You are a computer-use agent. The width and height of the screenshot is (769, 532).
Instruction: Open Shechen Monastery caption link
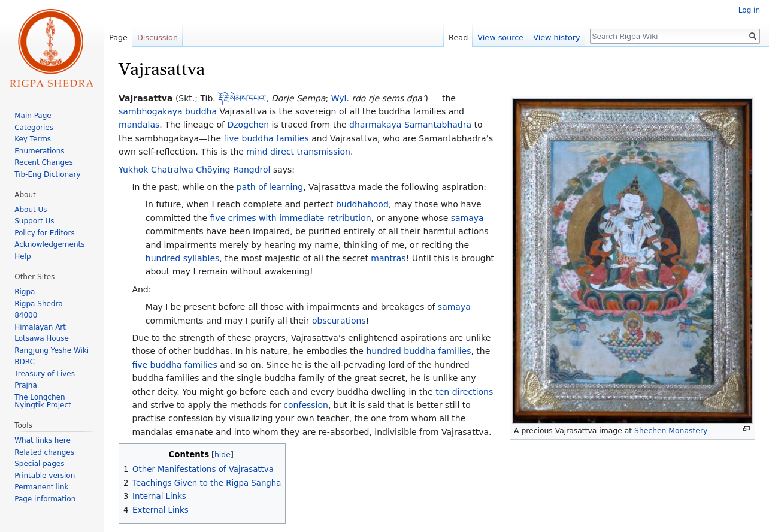tap(671, 431)
